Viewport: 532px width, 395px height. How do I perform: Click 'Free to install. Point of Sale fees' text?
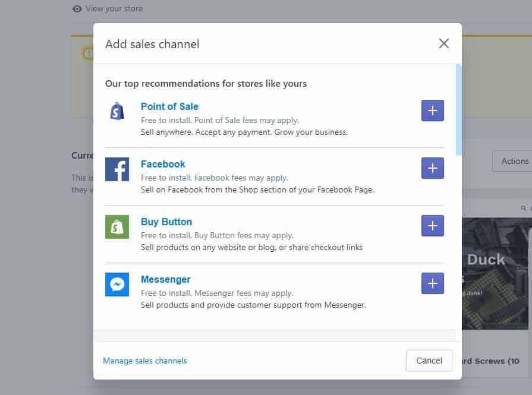(220, 120)
